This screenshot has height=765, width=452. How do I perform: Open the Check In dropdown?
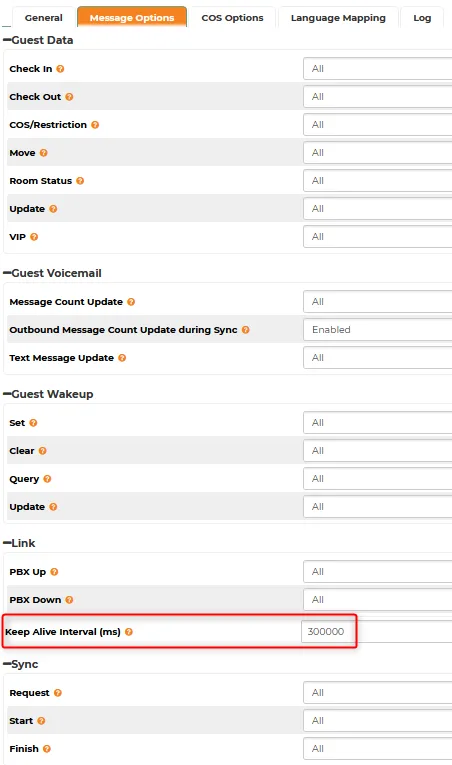click(377, 69)
